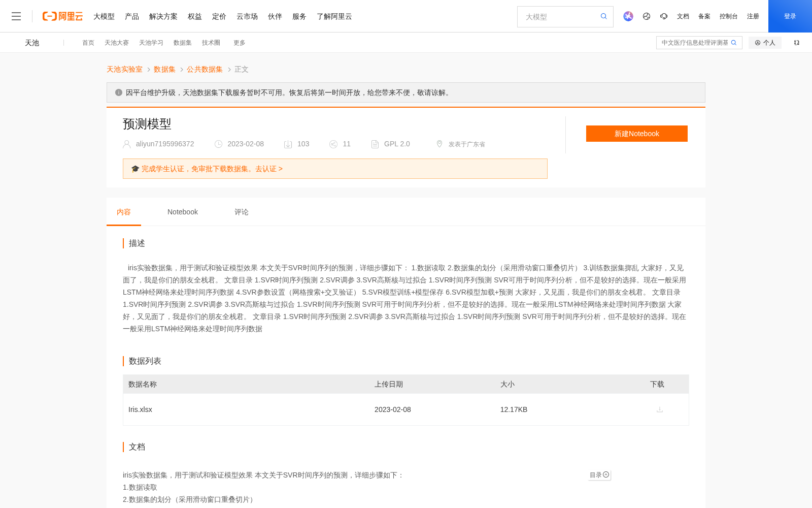Click the info icon in maintenance notice

(x=119, y=92)
